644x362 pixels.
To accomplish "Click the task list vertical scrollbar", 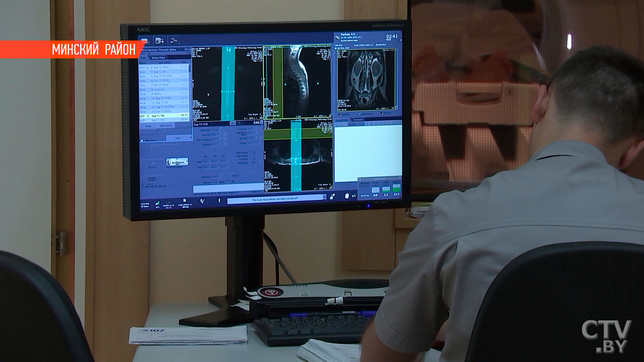I will [191, 92].
